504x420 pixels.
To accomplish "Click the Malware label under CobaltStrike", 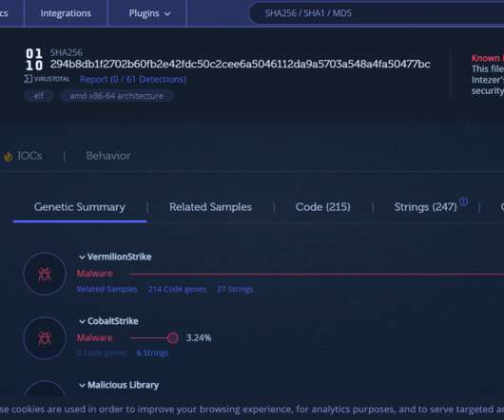I will (94, 337).
